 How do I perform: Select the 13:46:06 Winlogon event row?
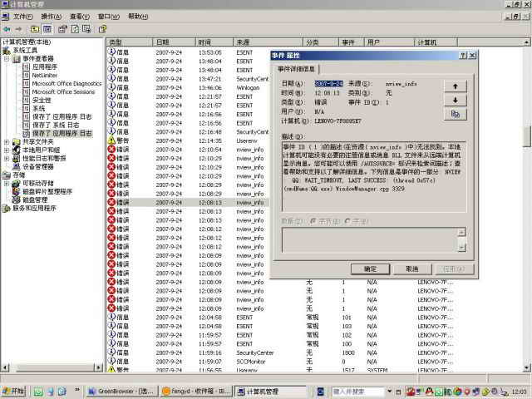point(188,87)
